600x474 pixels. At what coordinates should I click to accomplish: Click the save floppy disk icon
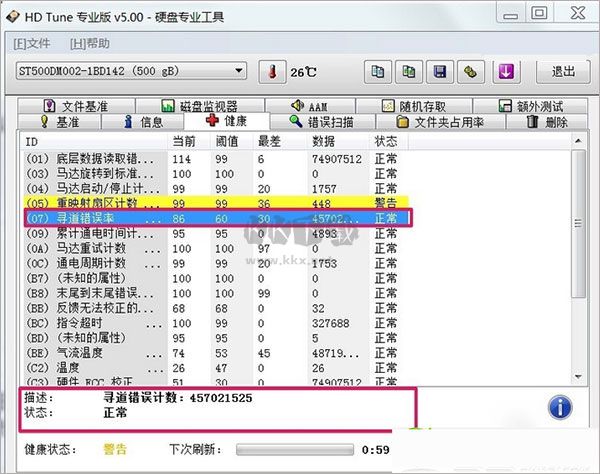click(x=440, y=72)
